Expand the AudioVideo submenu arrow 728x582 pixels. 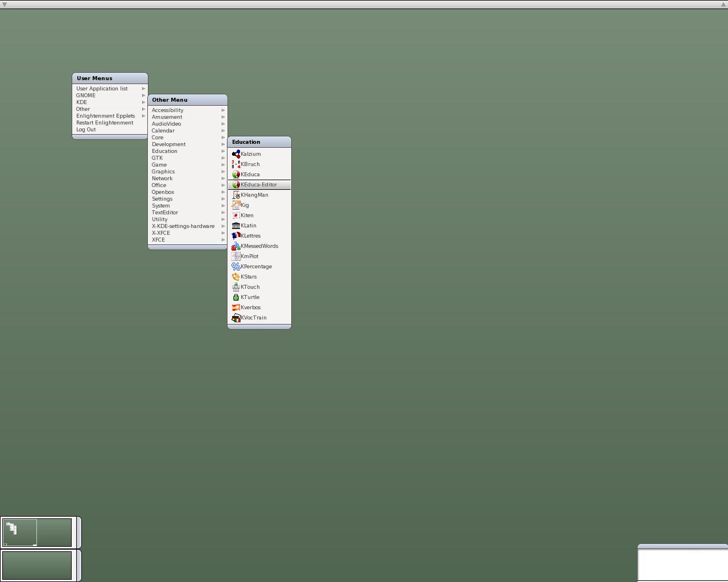[x=223, y=124]
